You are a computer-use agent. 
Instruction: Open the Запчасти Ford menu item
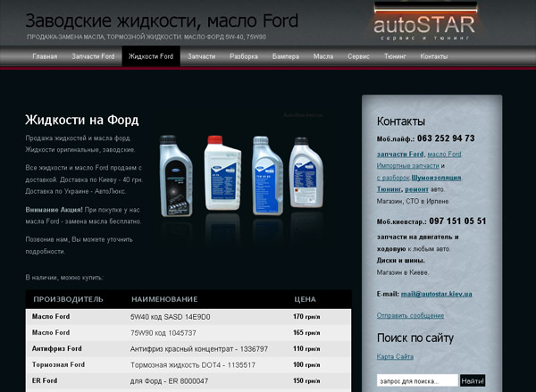93,56
